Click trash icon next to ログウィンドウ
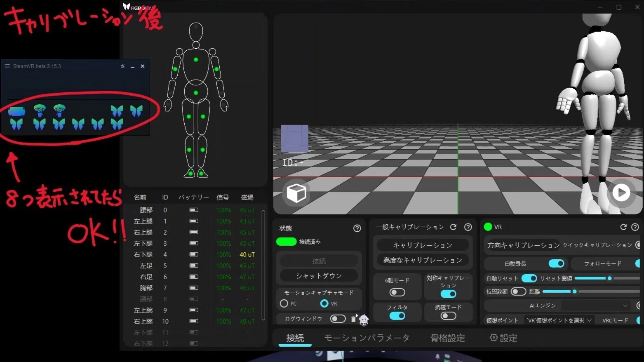Viewport: 644px width, 362px height. pos(354,319)
